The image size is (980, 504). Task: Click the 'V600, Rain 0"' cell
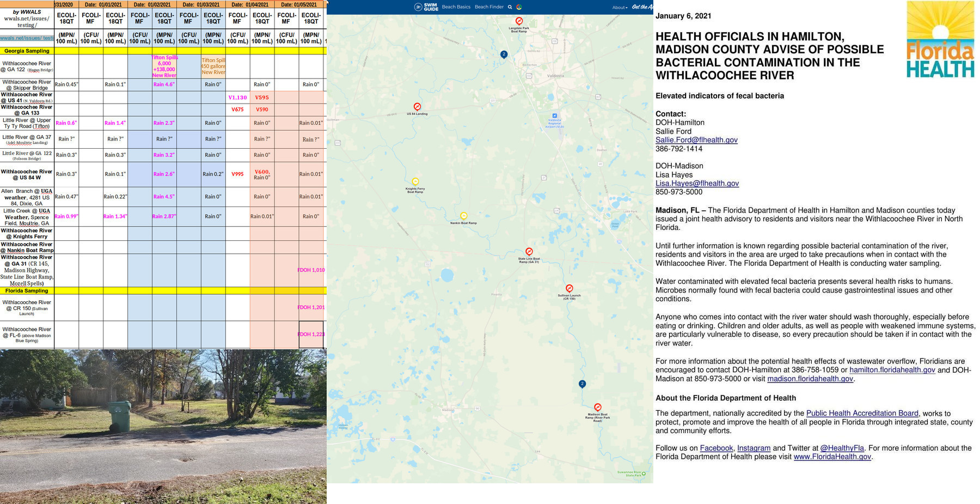[x=262, y=174]
